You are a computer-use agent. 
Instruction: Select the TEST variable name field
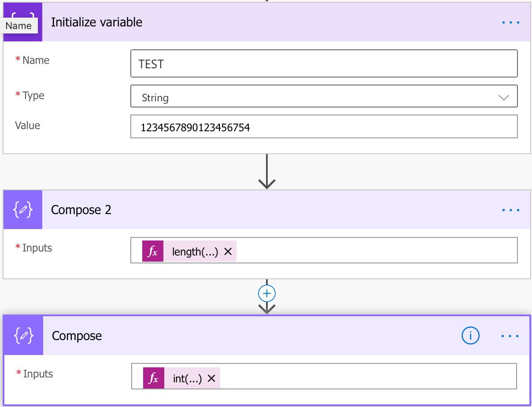click(x=324, y=63)
